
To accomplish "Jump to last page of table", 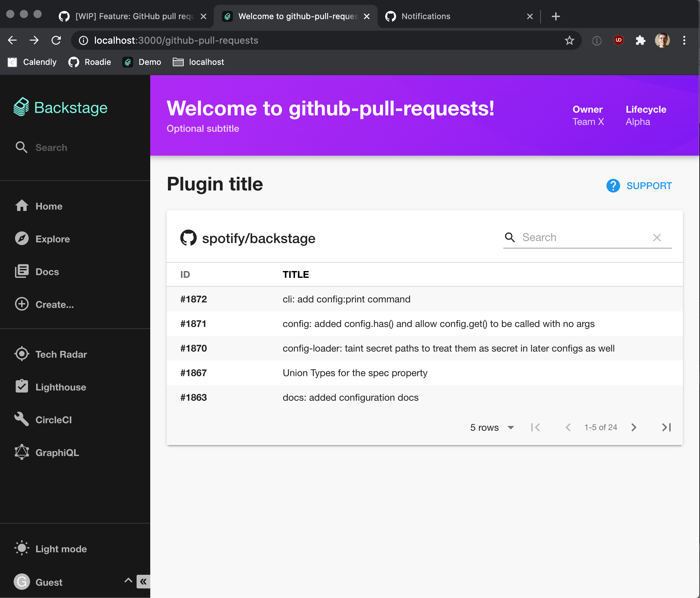I will (667, 427).
